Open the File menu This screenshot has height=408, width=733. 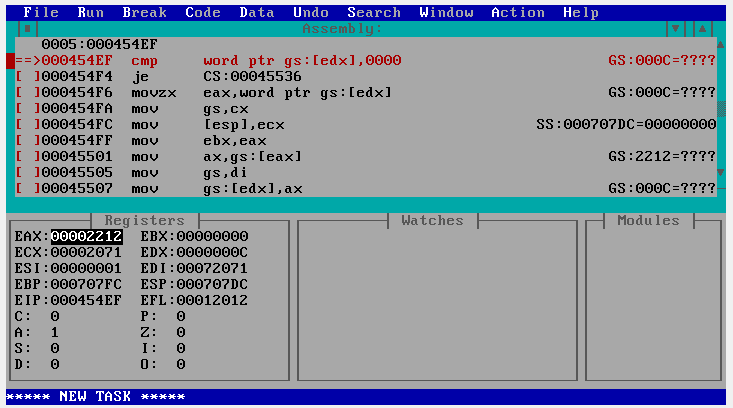point(41,13)
